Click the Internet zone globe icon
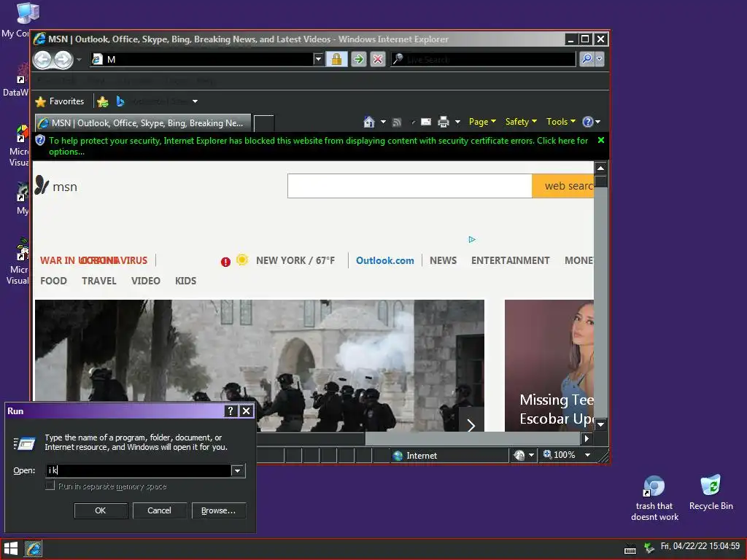The height and width of the screenshot is (560, 747). point(398,456)
